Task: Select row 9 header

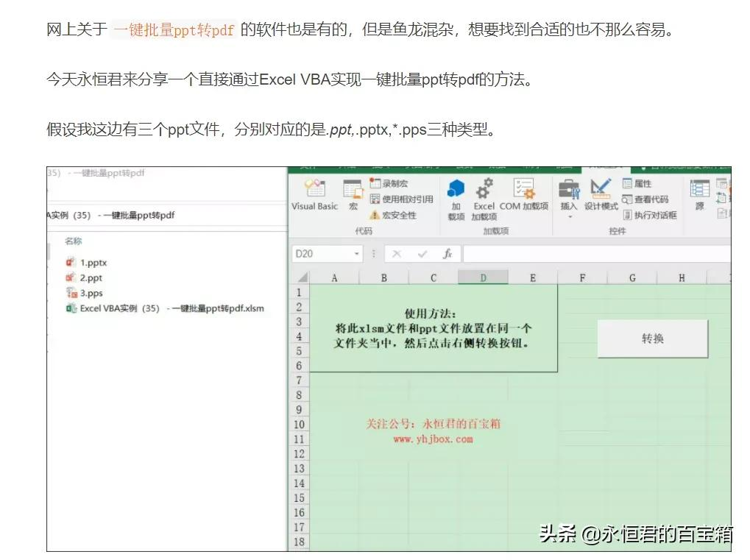Action: click(x=300, y=410)
